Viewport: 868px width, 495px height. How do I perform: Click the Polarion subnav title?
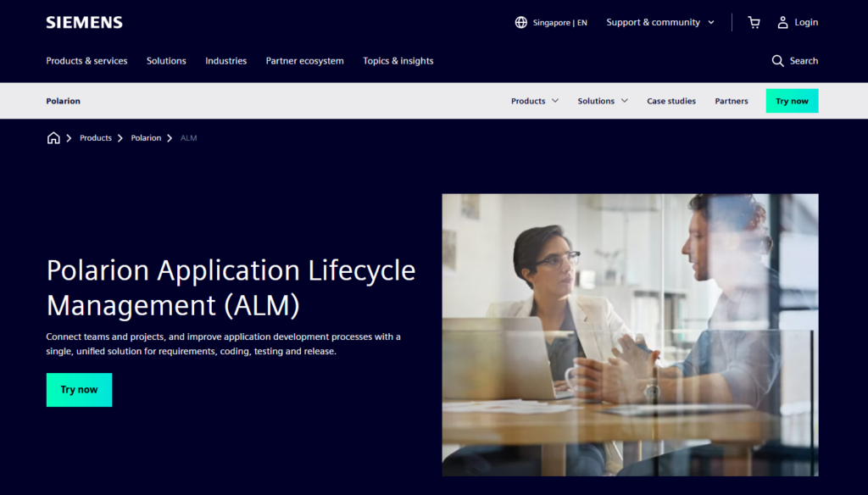63,101
